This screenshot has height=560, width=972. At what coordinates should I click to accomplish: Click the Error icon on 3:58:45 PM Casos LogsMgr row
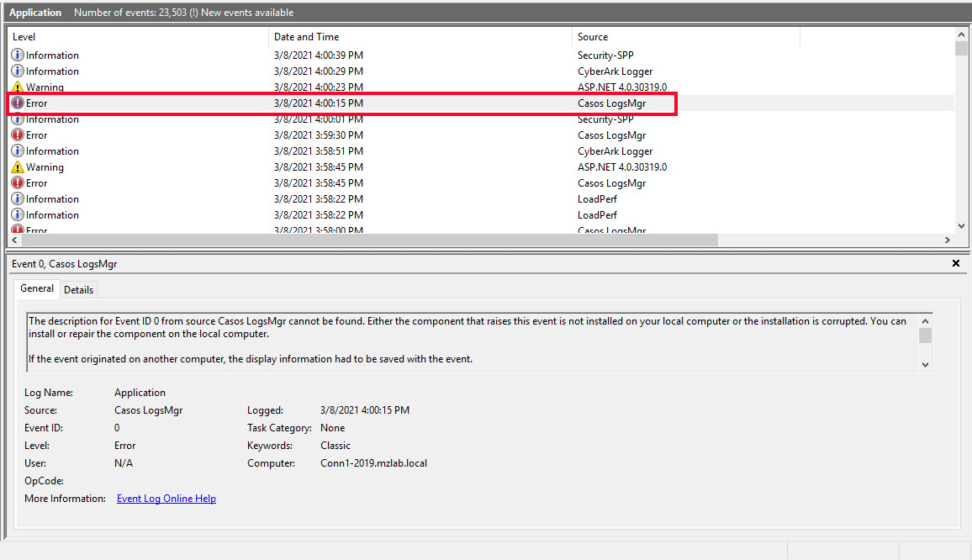18,183
